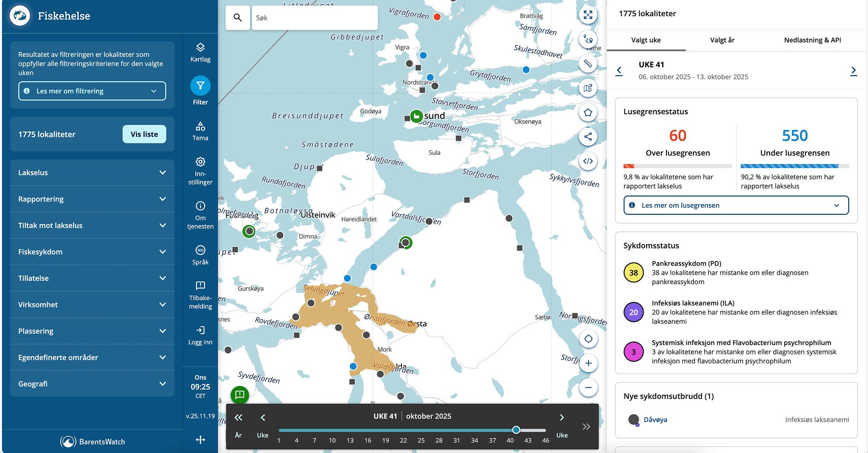
Task: Open the Dåvøya locality link
Action: click(655, 419)
